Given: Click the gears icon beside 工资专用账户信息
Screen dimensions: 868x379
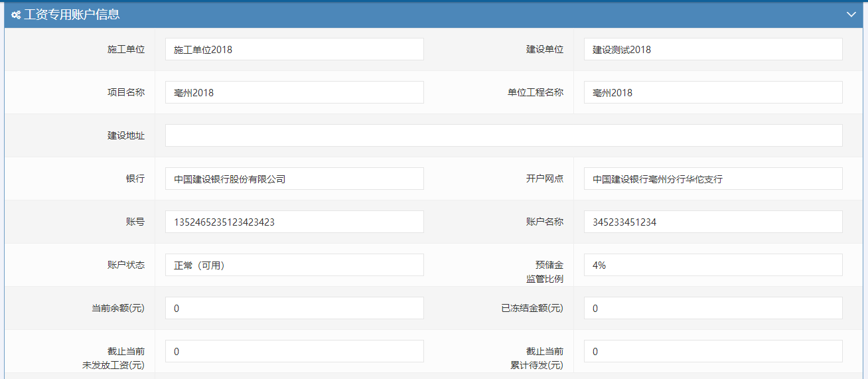Looking at the screenshot, I should coord(15,15).
